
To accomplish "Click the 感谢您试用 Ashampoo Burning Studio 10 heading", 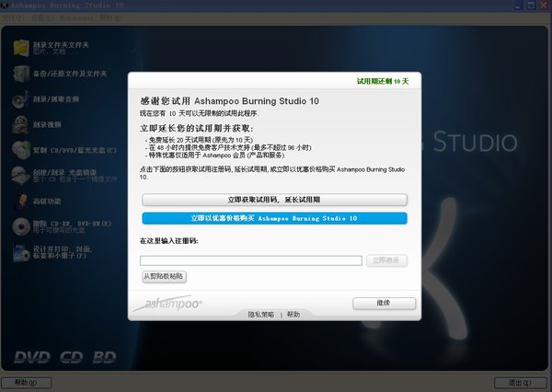I will click(229, 101).
